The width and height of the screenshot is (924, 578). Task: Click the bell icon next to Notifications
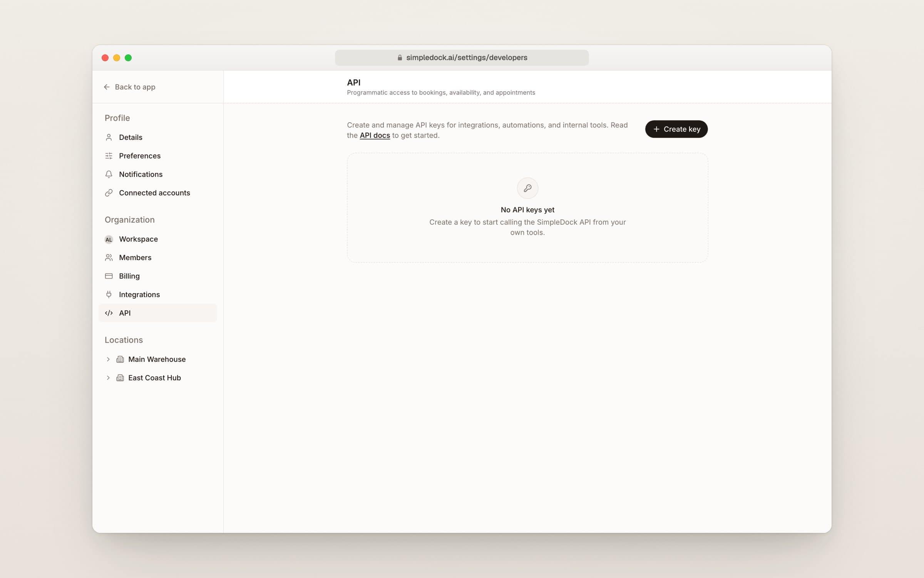(109, 174)
